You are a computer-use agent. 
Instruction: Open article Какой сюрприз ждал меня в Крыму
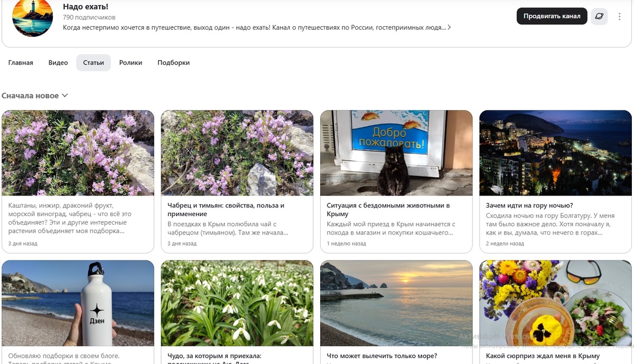pos(543,356)
